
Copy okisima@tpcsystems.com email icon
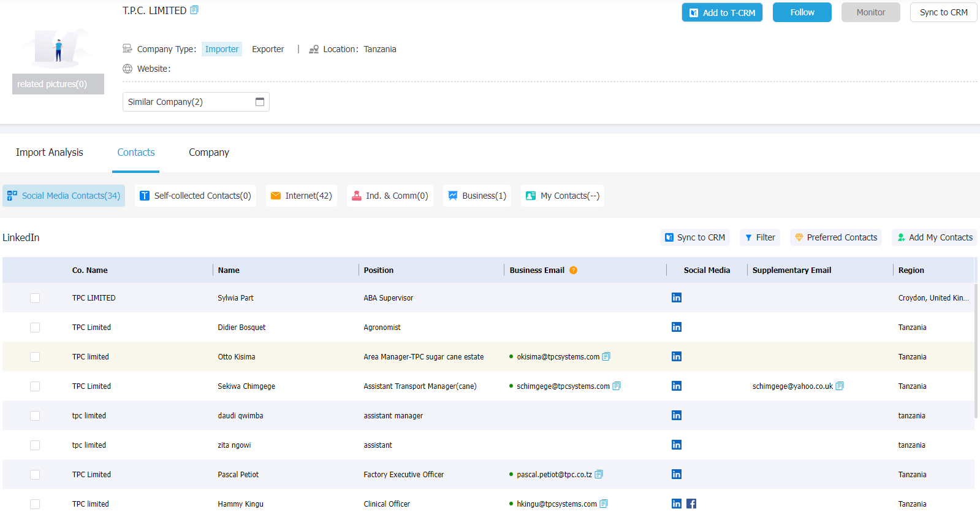(606, 356)
